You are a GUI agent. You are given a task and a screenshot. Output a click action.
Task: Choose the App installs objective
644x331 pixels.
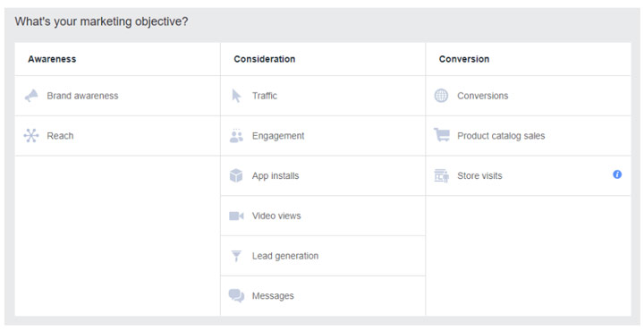click(x=323, y=175)
